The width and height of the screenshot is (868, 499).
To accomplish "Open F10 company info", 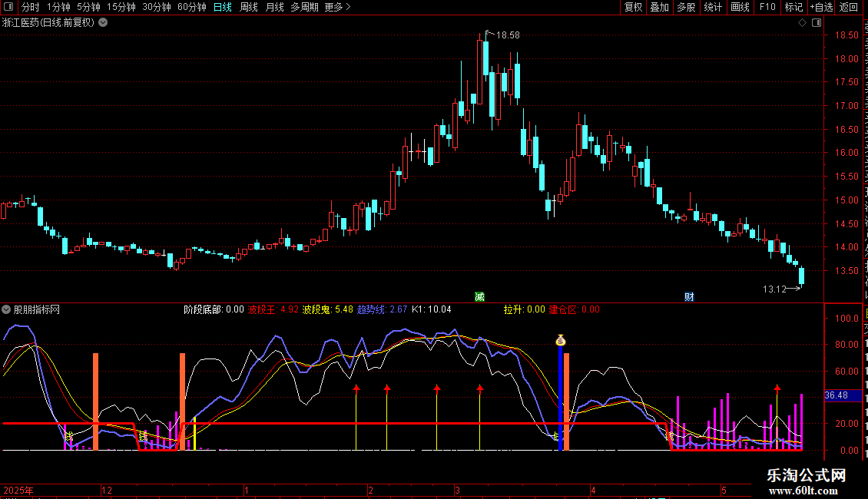I will point(767,7).
